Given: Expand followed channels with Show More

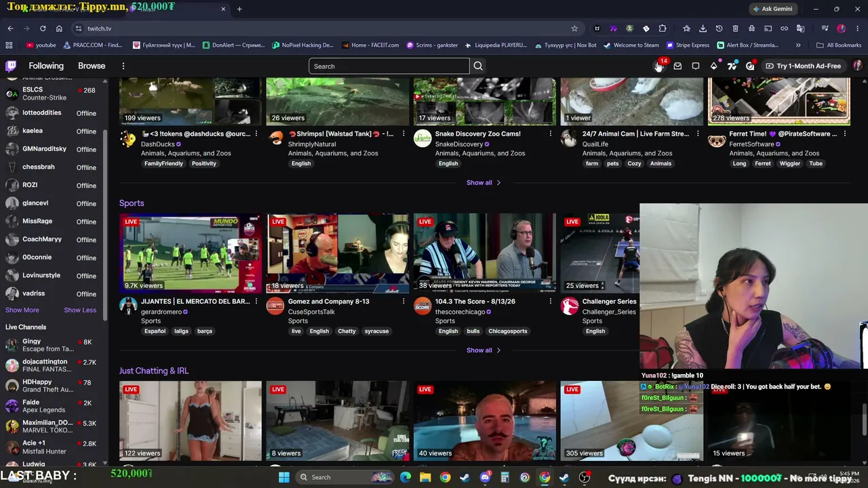Looking at the screenshot, I should coord(22,310).
